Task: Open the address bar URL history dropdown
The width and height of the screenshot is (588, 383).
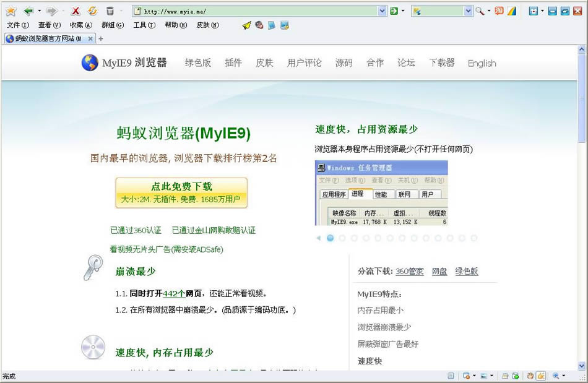Action: coord(383,11)
